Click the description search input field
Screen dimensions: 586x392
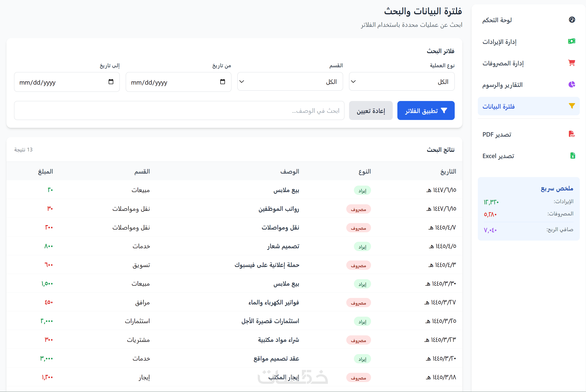click(x=179, y=111)
